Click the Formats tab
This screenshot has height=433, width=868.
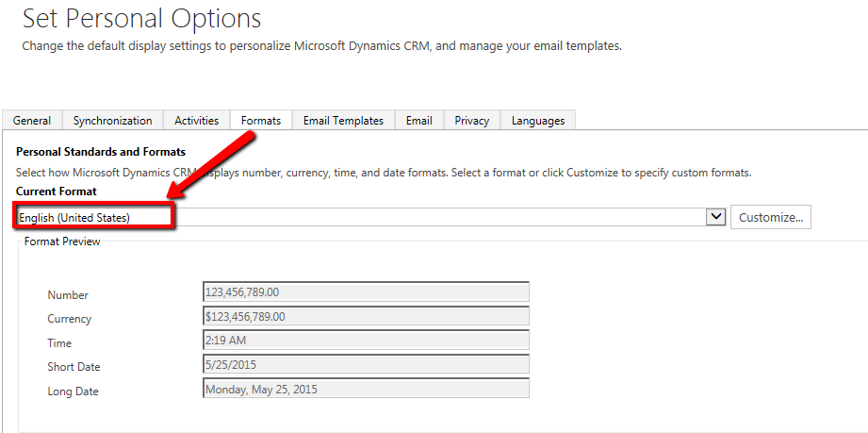click(261, 121)
